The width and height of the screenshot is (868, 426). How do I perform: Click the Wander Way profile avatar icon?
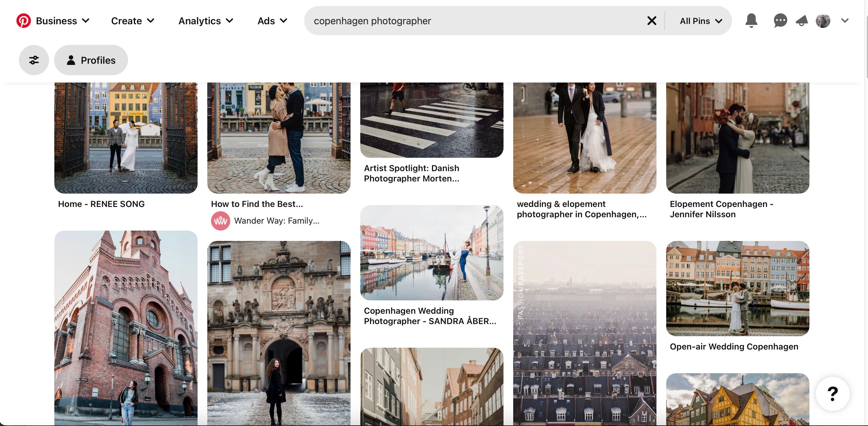[221, 221]
